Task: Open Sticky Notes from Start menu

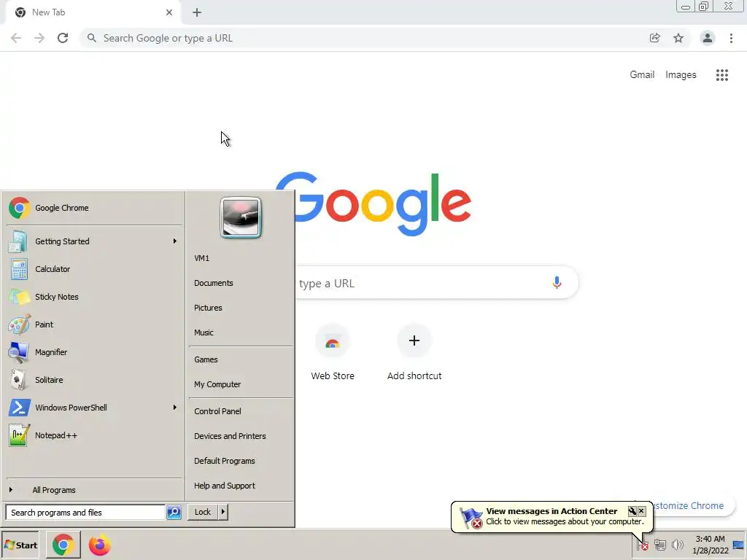Action: [x=93, y=297]
